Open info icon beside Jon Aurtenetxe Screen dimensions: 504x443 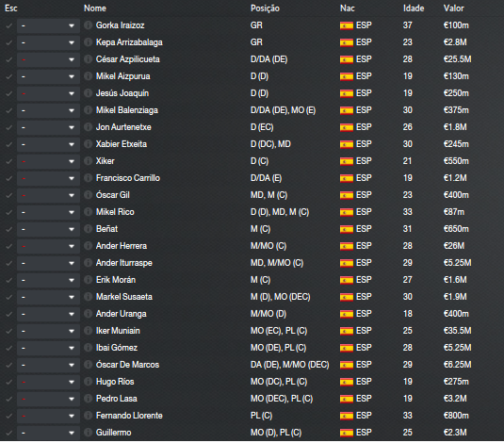(x=88, y=127)
